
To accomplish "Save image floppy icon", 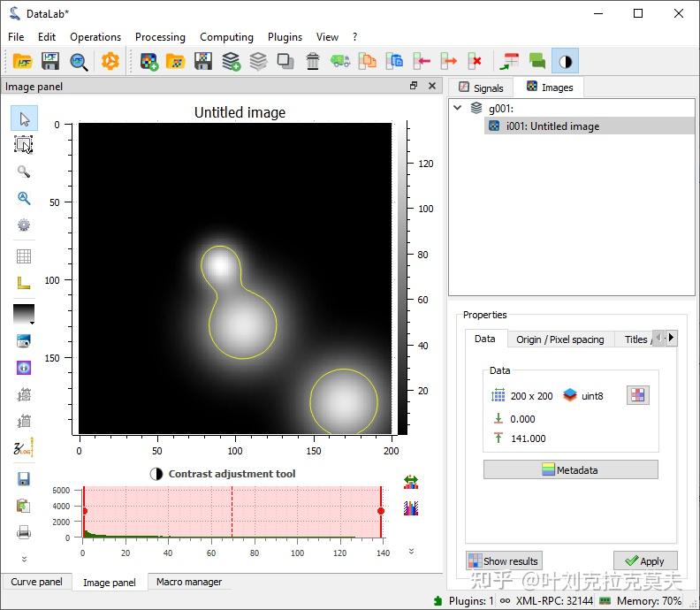I will pyautogui.click(x=203, y=61).
